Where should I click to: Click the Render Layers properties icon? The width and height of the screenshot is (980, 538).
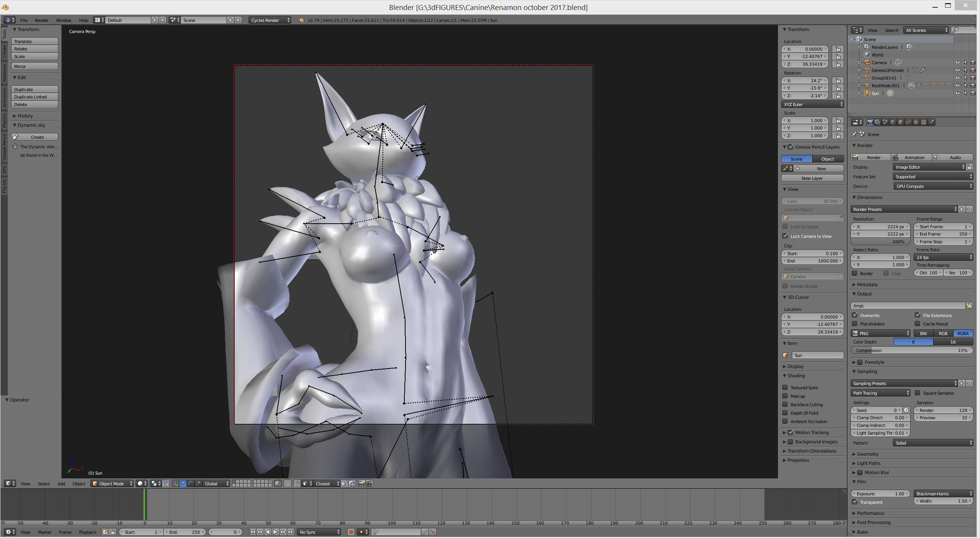point(877,122)
